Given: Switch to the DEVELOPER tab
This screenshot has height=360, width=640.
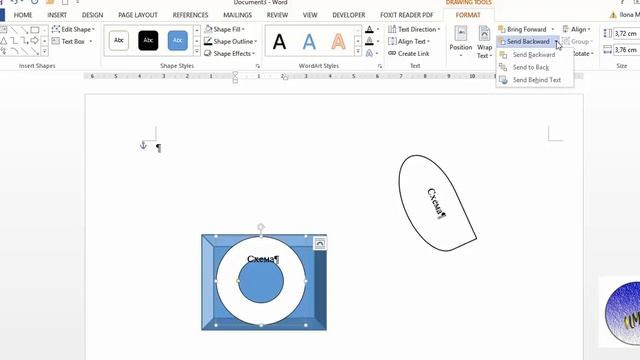Looking at the screenshot, I should coord(349,15).
